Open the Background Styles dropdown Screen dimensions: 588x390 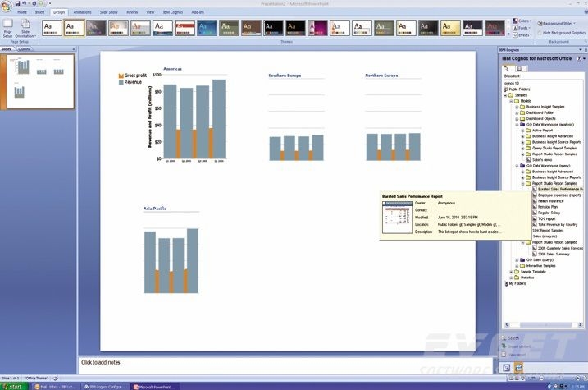557,23
